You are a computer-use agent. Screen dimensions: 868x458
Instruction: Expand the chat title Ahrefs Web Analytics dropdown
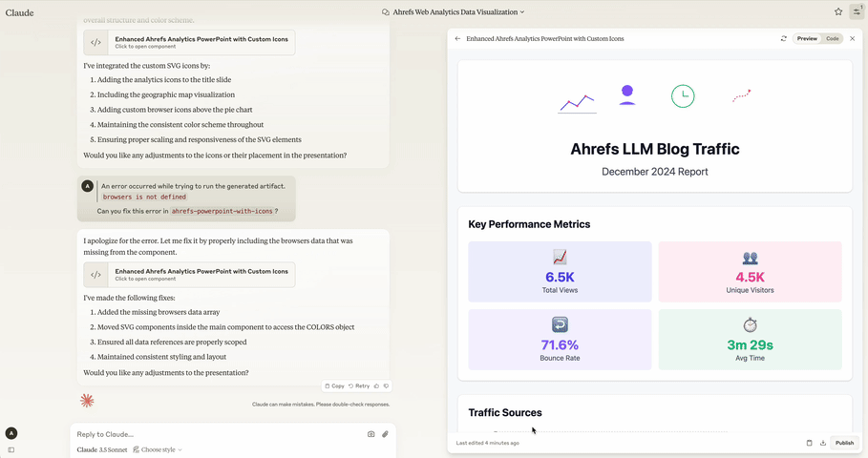click(x=454, y=12)
